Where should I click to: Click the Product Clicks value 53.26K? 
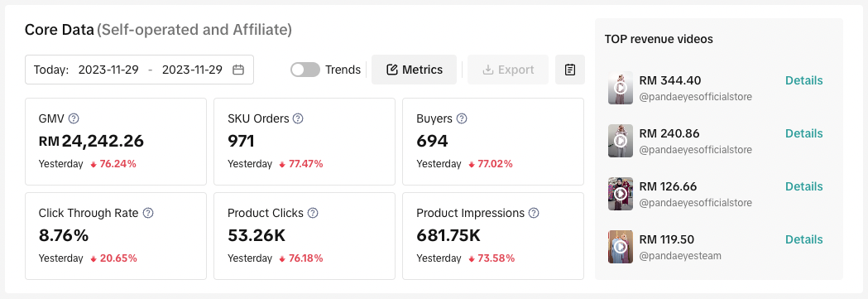pyautogui.click(x=257, y=236)
